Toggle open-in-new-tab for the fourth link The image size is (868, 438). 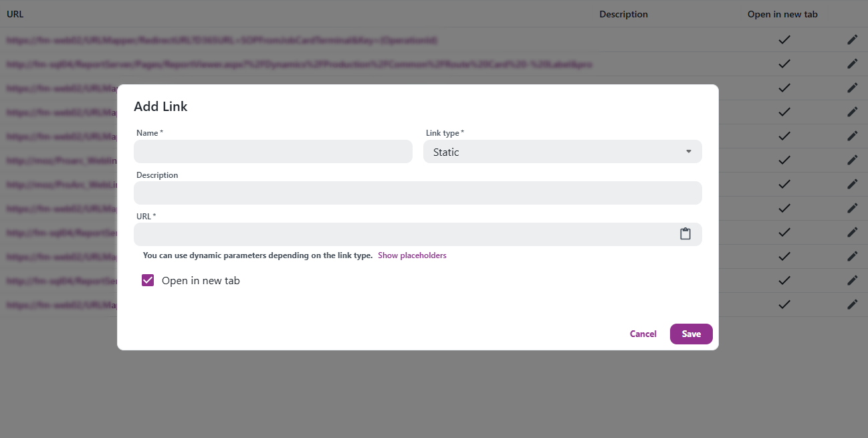click(x=784, y=112)
